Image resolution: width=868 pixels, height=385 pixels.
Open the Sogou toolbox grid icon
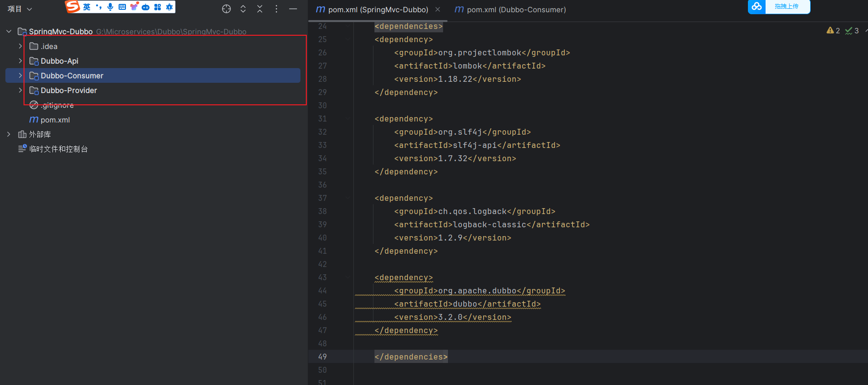(157, 7)
